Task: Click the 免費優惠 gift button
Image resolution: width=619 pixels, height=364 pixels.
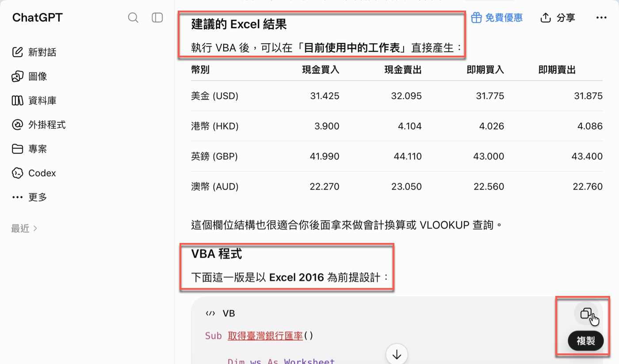Action: click(x=497, y=18)
